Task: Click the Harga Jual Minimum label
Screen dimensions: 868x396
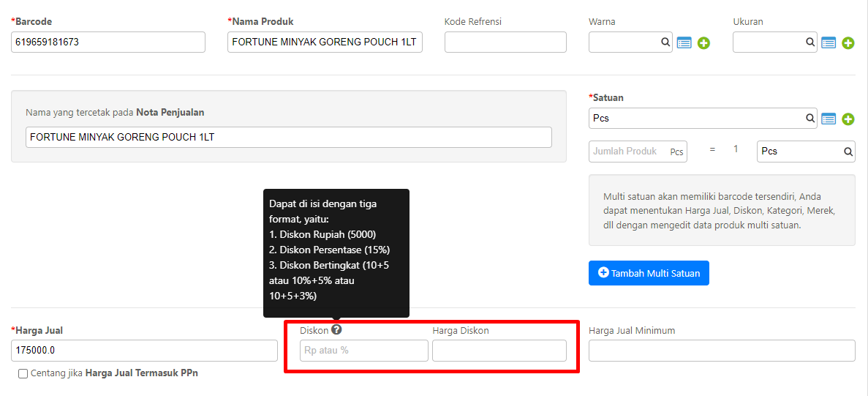Action: (632, 331)
